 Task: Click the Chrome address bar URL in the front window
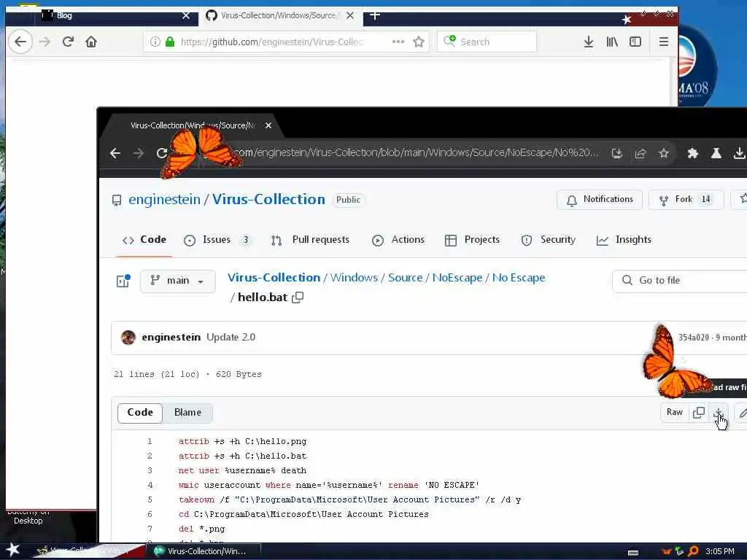click(417, 153)
